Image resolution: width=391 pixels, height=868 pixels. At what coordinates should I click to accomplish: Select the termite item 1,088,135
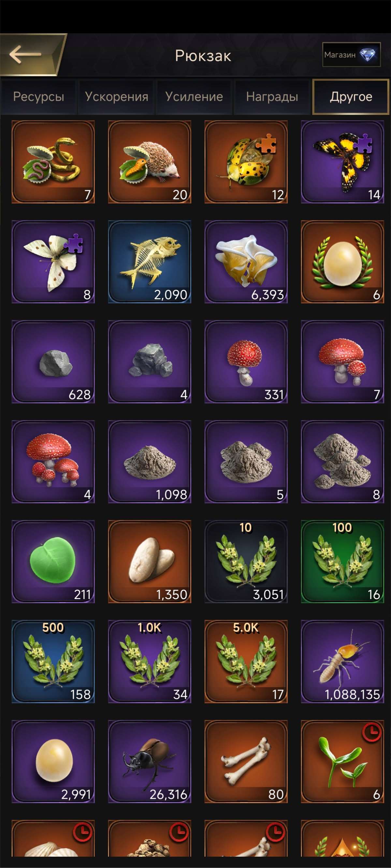(342, 662)
